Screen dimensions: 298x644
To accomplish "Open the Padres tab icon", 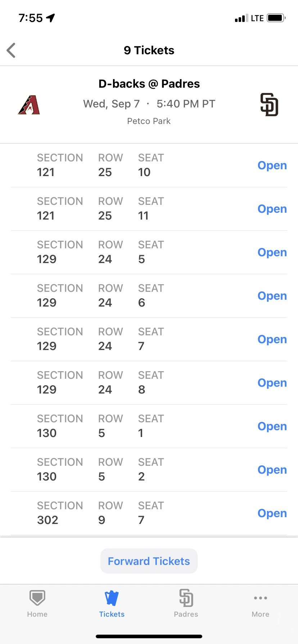I will point(186,598).
